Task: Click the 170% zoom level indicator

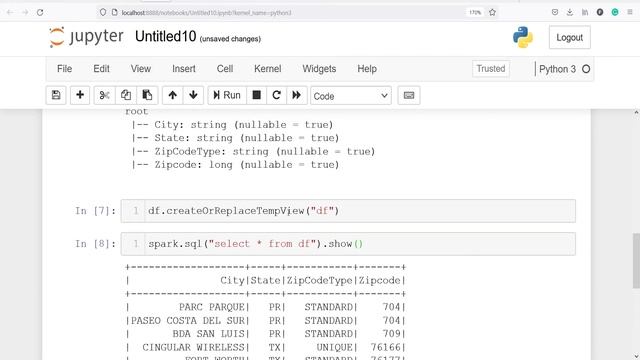Action: 475,13
